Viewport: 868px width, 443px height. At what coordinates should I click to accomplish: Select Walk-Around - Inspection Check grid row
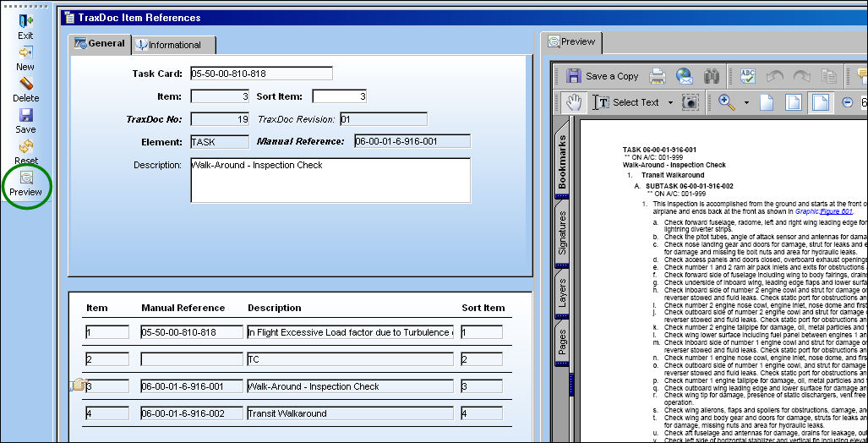click(x=350, y=386)
